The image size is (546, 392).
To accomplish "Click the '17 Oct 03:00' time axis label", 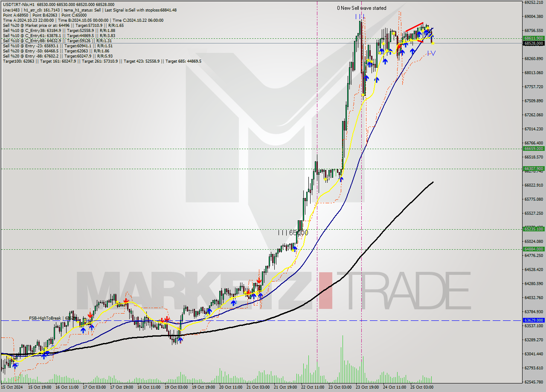I will point(93,387).
